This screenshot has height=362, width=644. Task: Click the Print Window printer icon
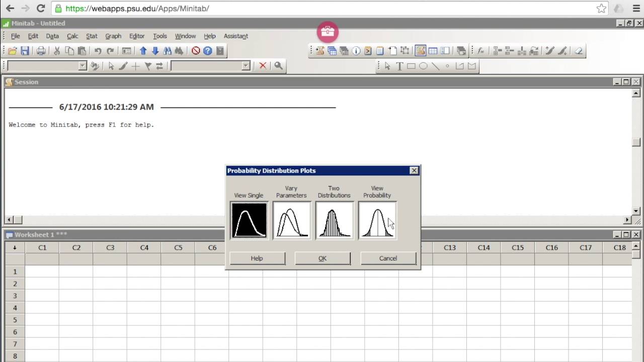41,51
